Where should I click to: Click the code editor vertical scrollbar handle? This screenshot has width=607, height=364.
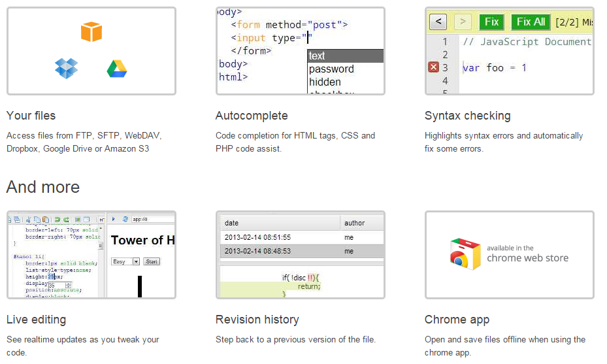click(101, 246)
